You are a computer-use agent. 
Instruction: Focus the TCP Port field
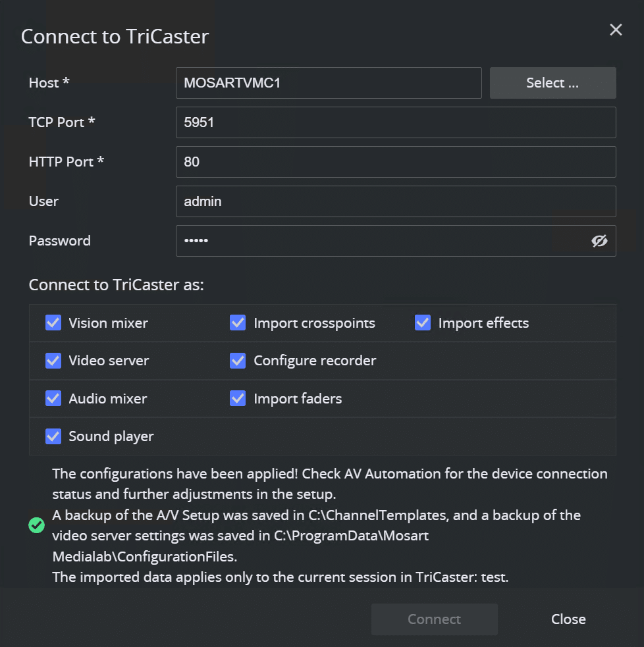[x=395, y=122]
